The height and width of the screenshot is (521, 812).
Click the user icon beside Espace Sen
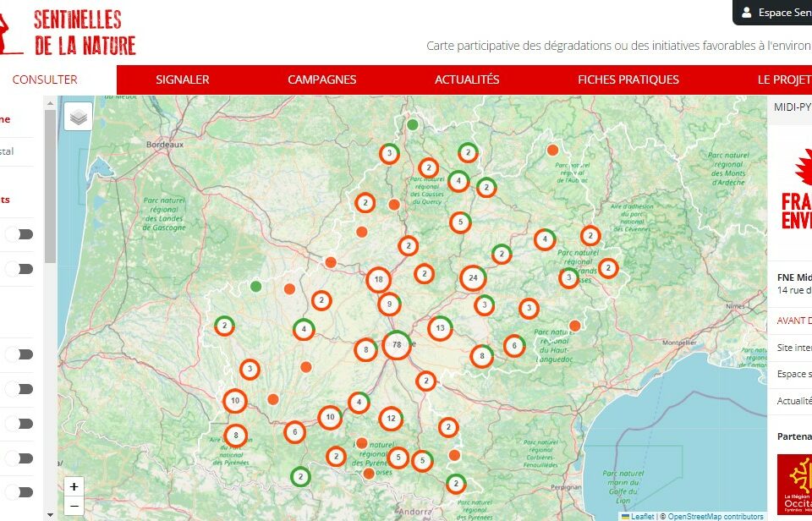click(x=746, y=13)
